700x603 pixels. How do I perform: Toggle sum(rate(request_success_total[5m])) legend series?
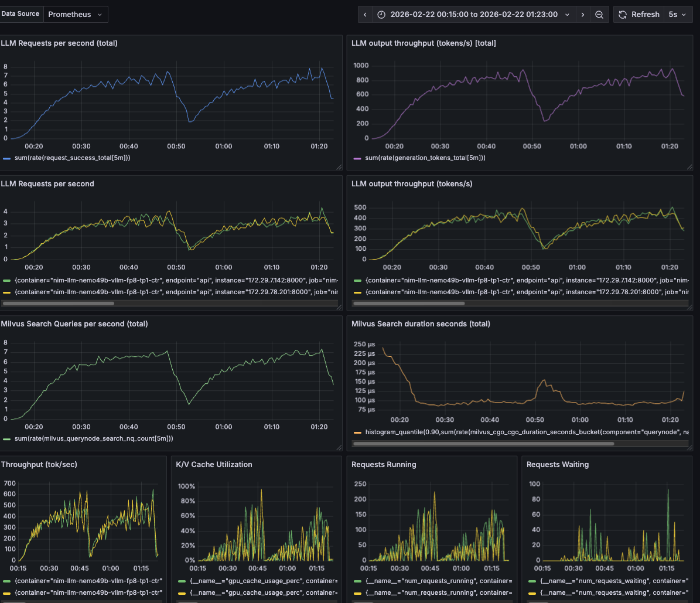[72, 158]
